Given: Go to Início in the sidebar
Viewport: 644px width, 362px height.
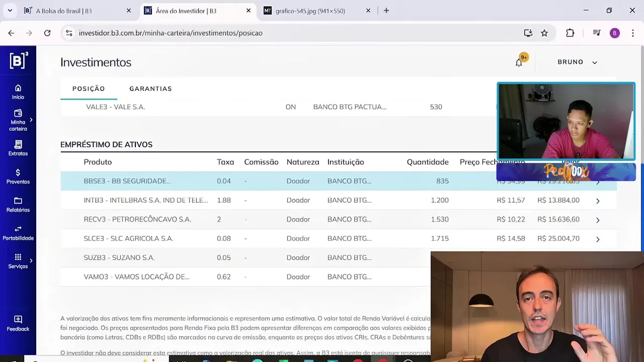Looking at the screenshot, I should (x=18, y=92).
